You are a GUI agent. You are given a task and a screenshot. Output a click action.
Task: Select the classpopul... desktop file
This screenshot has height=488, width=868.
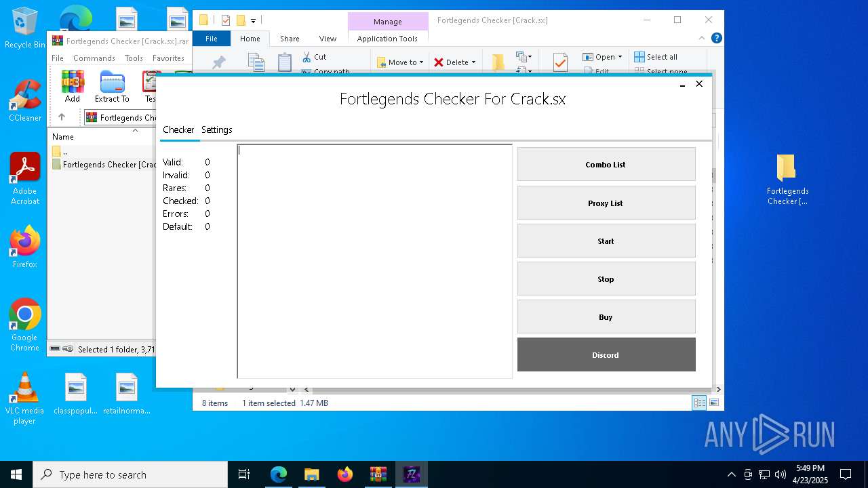pos(76,394)
